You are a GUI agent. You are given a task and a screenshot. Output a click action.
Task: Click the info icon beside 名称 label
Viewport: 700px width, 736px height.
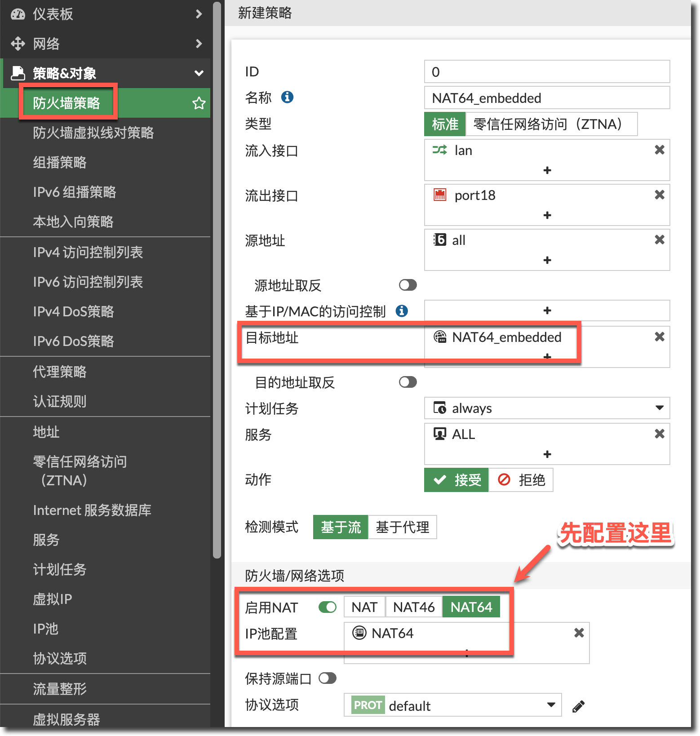(287, 97)
